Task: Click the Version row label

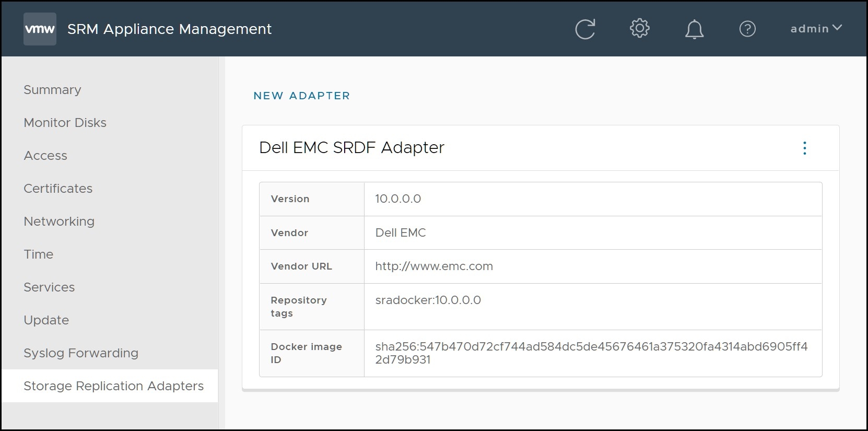Action: (290, 199)
